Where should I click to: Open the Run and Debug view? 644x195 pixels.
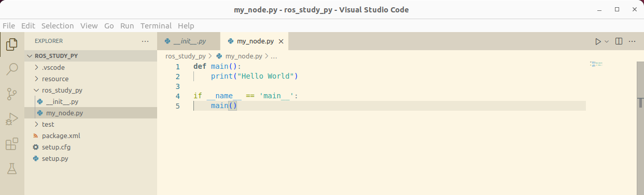tap(11, 119)
